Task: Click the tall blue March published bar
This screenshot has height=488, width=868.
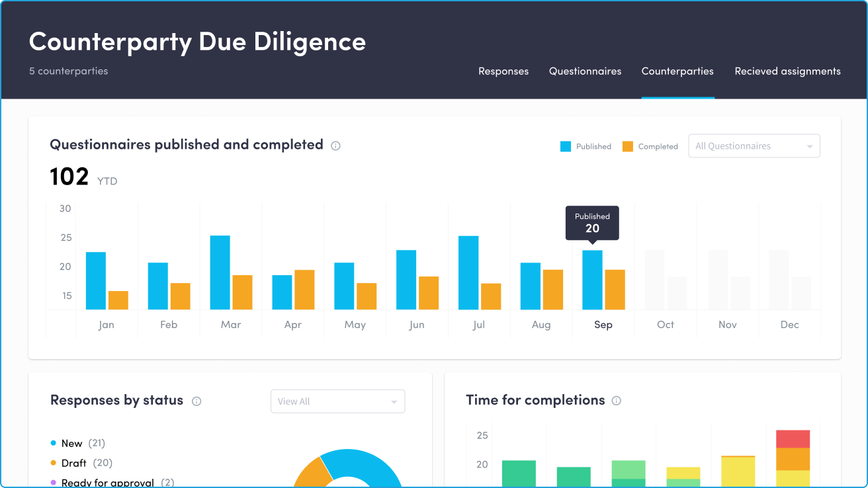Action: point(220,272)
